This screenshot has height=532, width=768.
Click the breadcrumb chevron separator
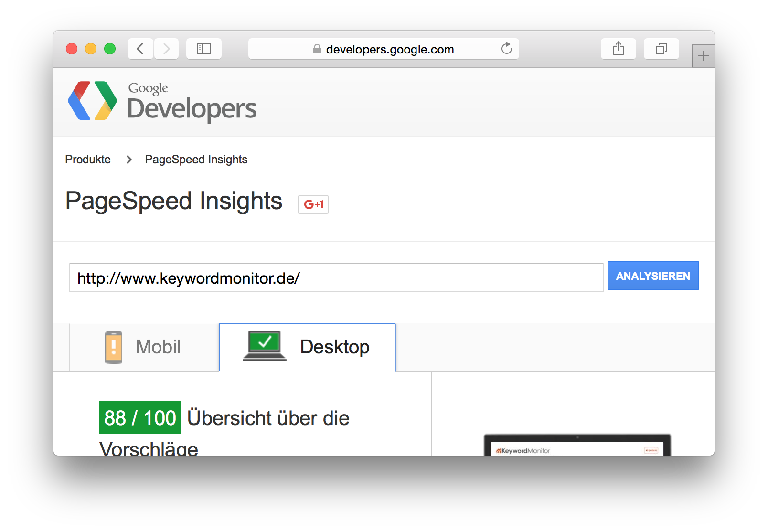pos(128,160)
